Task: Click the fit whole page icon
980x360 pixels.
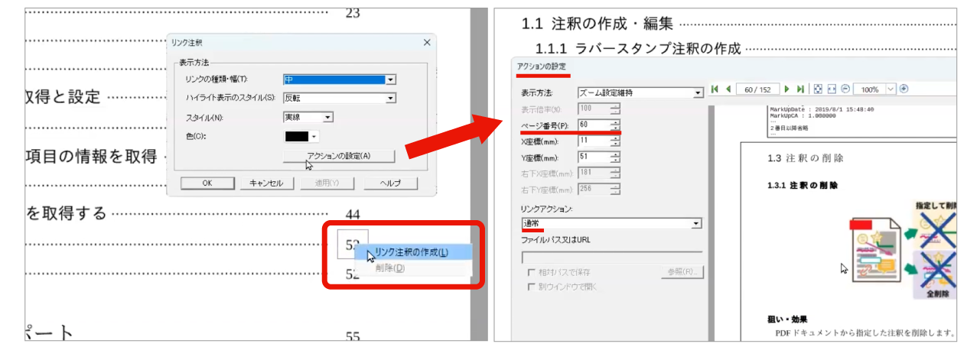Action: pyautogui.click(x=818, y=89)
